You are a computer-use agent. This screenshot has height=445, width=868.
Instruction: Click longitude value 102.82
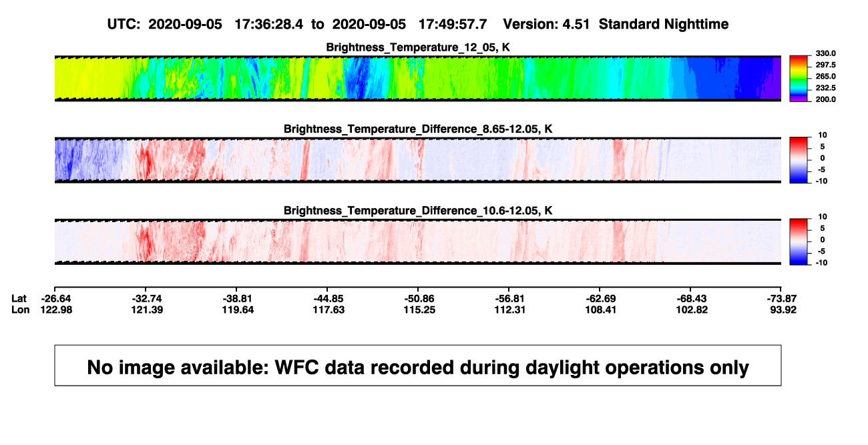click(691, 310)
